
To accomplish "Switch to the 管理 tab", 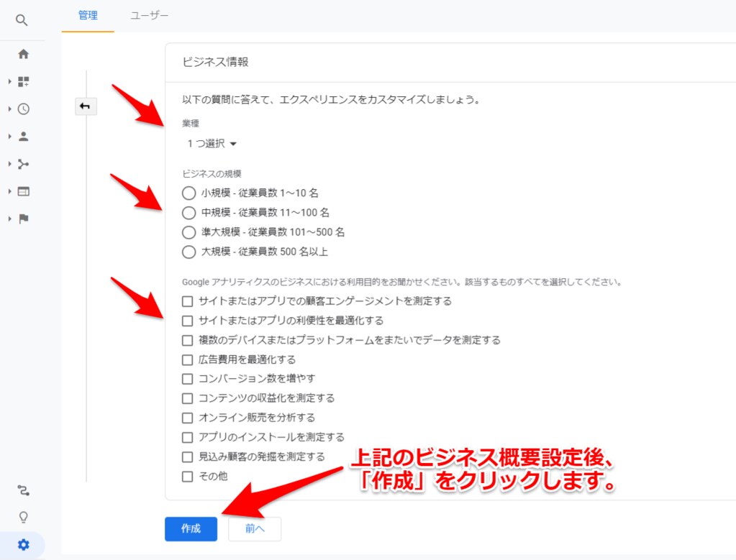I will [x=88, y=15].
